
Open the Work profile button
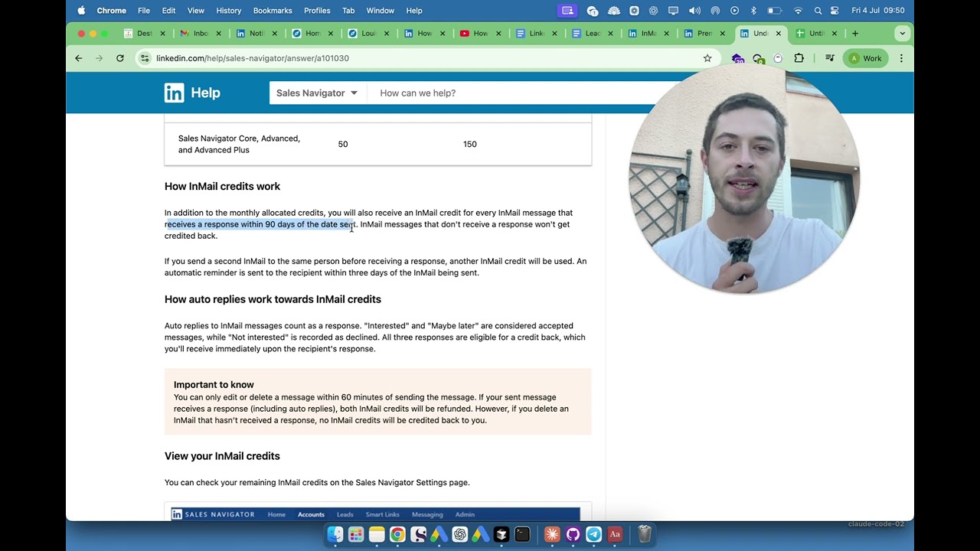[865, 58]
